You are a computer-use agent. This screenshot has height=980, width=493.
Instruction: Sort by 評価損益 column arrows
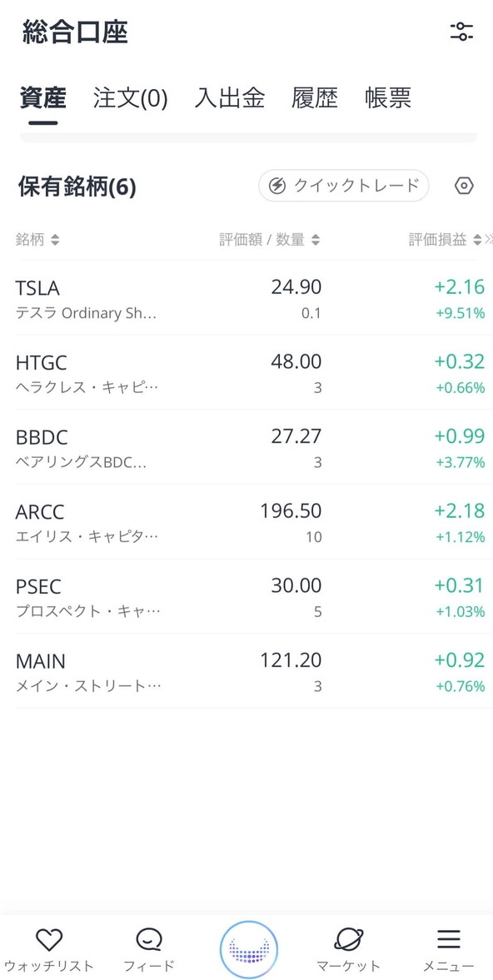click(477, 239)
